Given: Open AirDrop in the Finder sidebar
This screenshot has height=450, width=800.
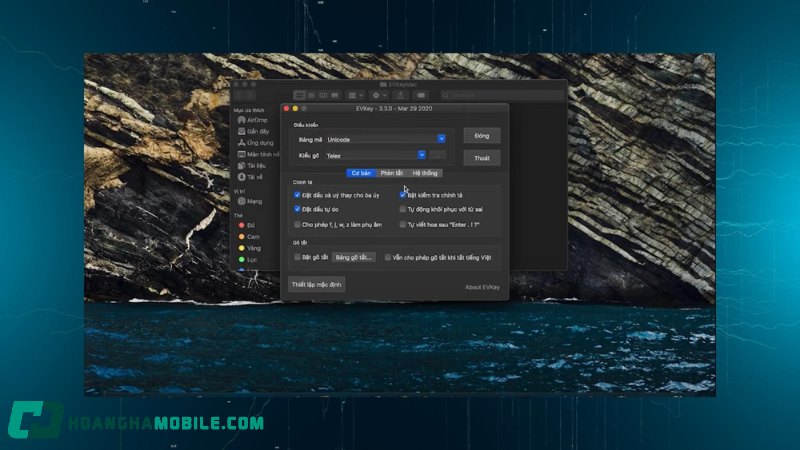Looking at the screenshot, I should click(256, 120).
